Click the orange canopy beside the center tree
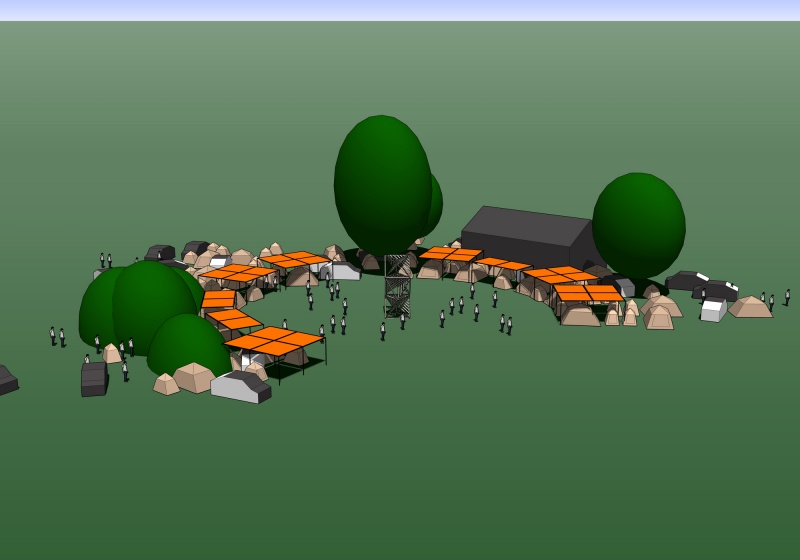800x560 pixels. [x=450, y=254]
